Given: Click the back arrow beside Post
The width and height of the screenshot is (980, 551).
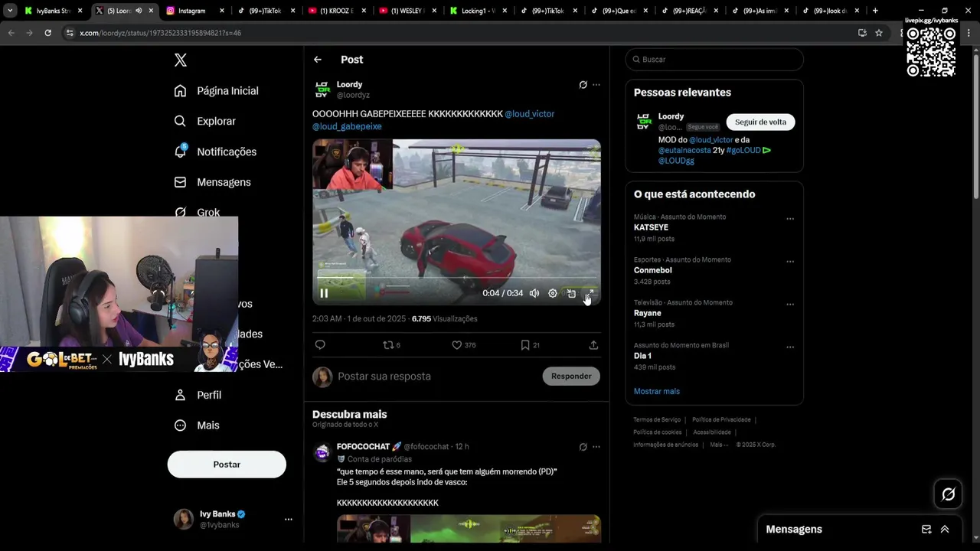Looking at the screenshot, I should tap(317, 60).
